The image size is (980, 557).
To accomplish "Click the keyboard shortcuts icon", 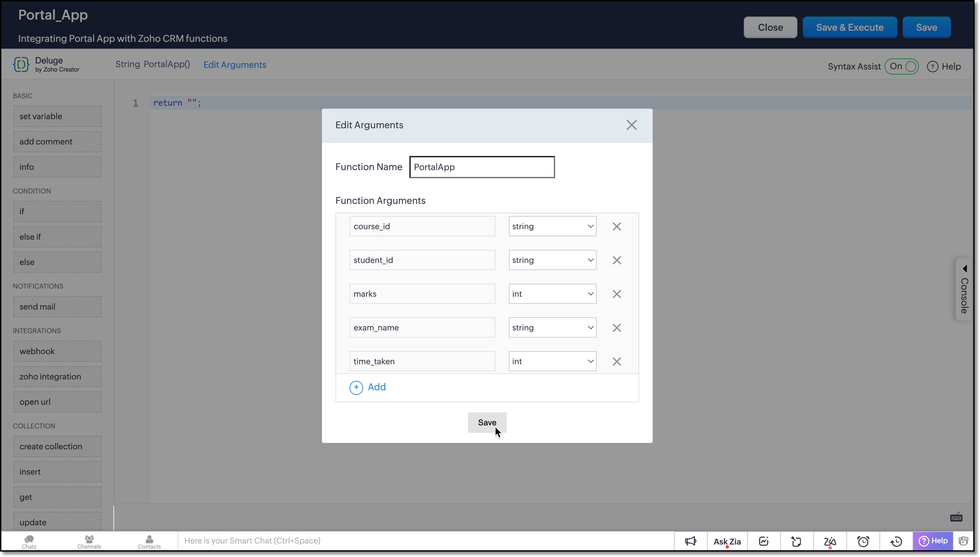I will [956, 517].
